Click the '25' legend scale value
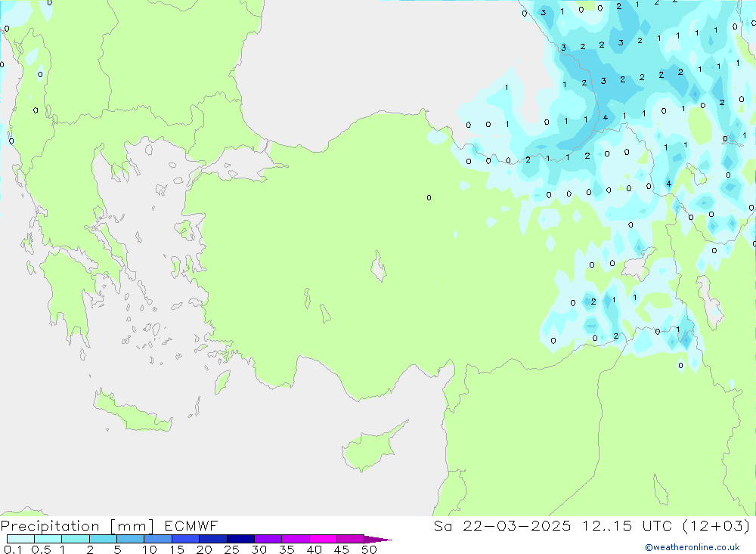 231,549
